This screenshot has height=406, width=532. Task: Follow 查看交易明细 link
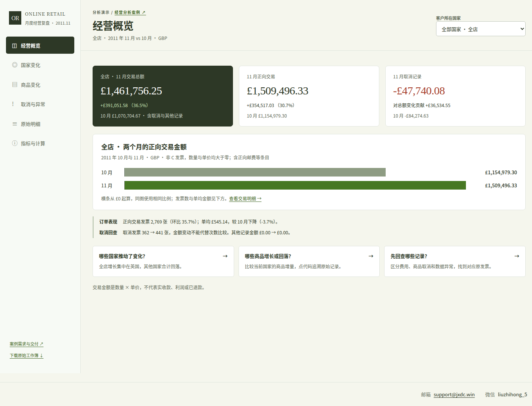pyautogui.click(x=245, y=199)
